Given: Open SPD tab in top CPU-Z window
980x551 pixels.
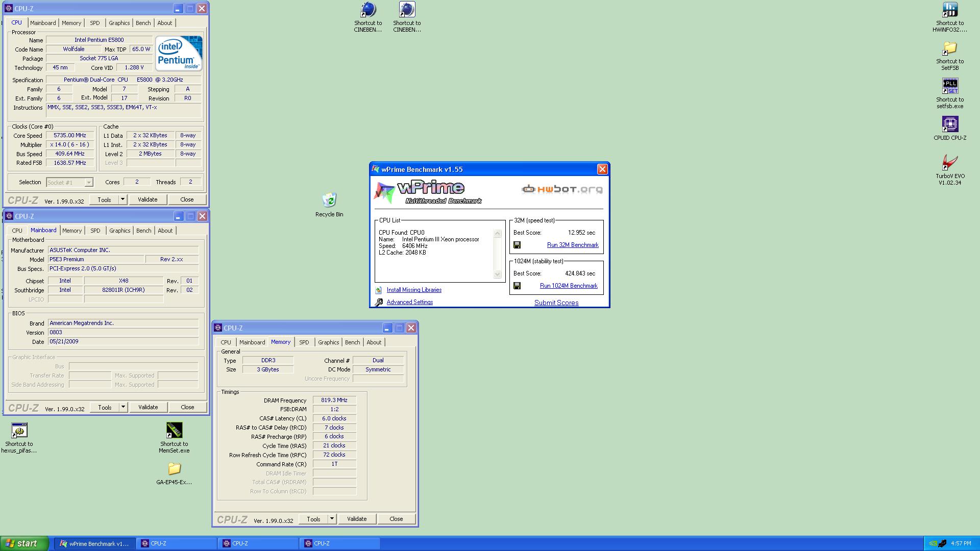Looking at the screenshot, I should pos(95,23).
